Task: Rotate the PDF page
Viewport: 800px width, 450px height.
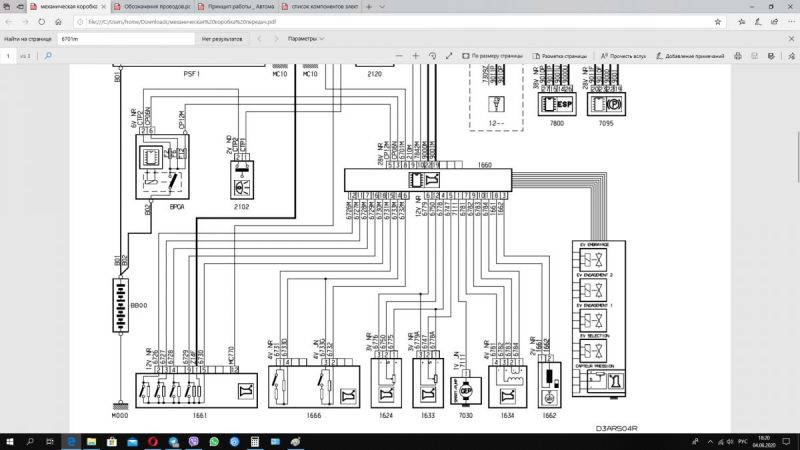Action: click(431, 57)
